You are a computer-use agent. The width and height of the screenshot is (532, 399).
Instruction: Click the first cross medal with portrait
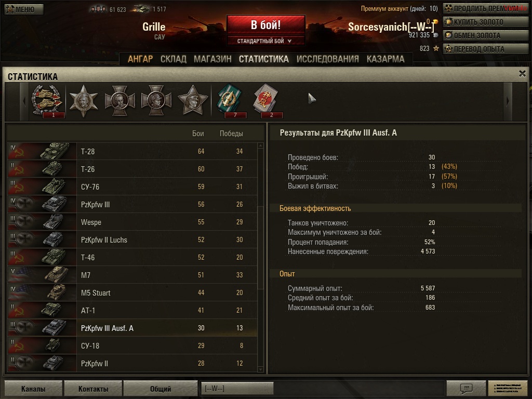point(120,100)
